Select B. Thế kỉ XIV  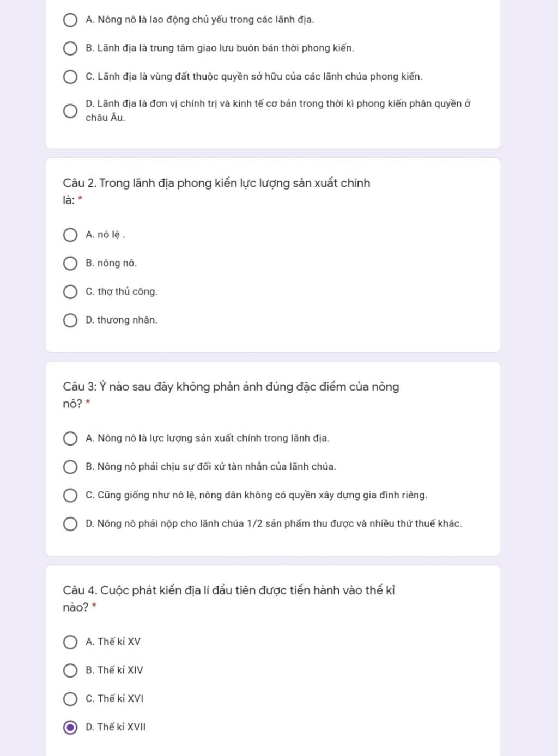70,670
